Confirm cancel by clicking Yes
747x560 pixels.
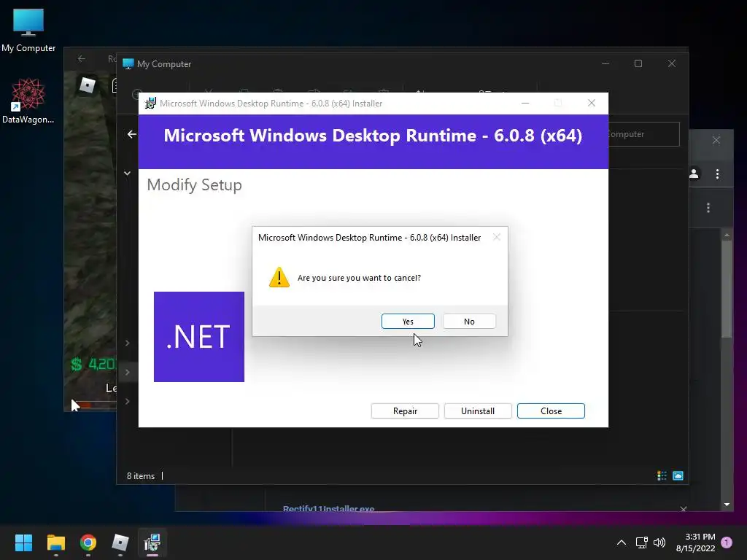click(408, 322)
